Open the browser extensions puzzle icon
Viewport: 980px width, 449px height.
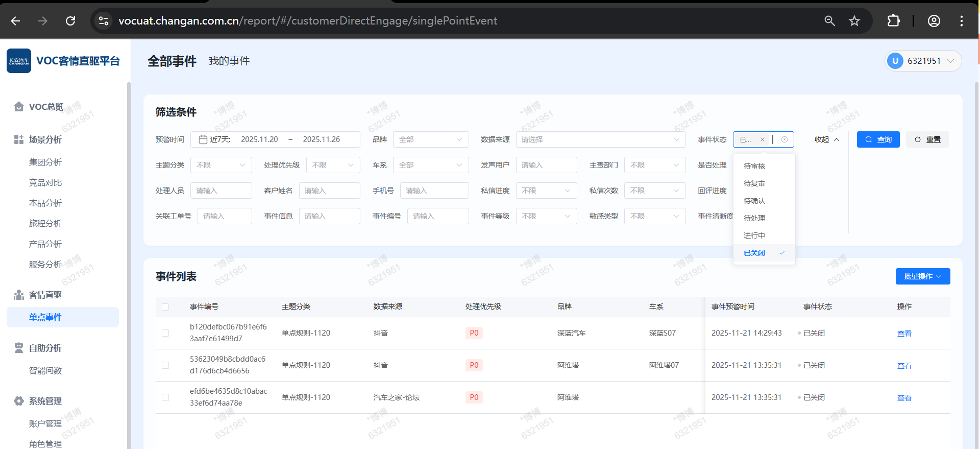pos(893,21)
